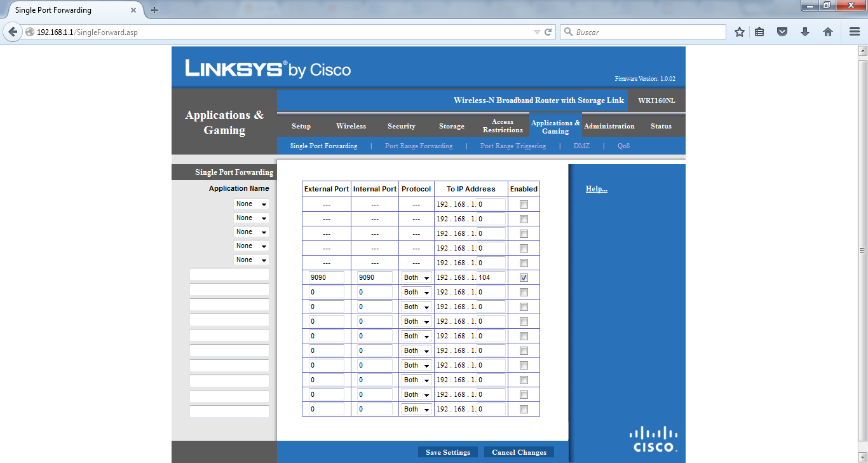Viewport: 868px width, 463px height.
Task: Open Protocol dropdown in the last row
Action: click(416, 409)
